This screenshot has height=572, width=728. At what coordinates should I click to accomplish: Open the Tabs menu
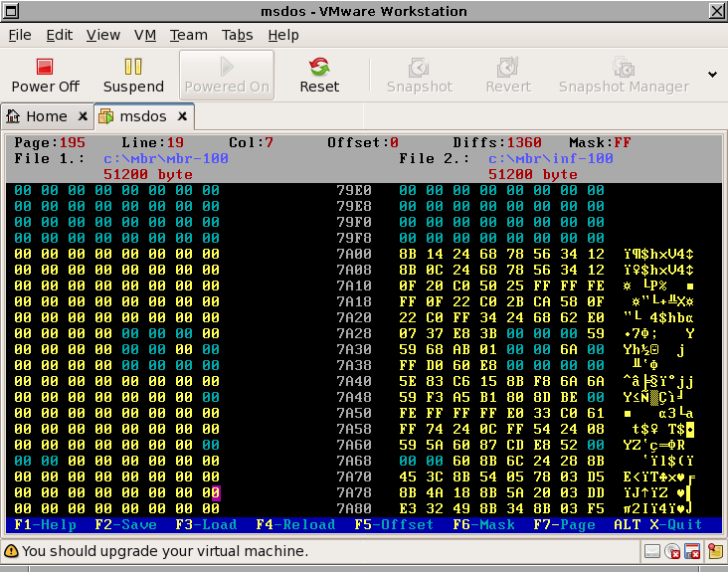coord(238,35)
